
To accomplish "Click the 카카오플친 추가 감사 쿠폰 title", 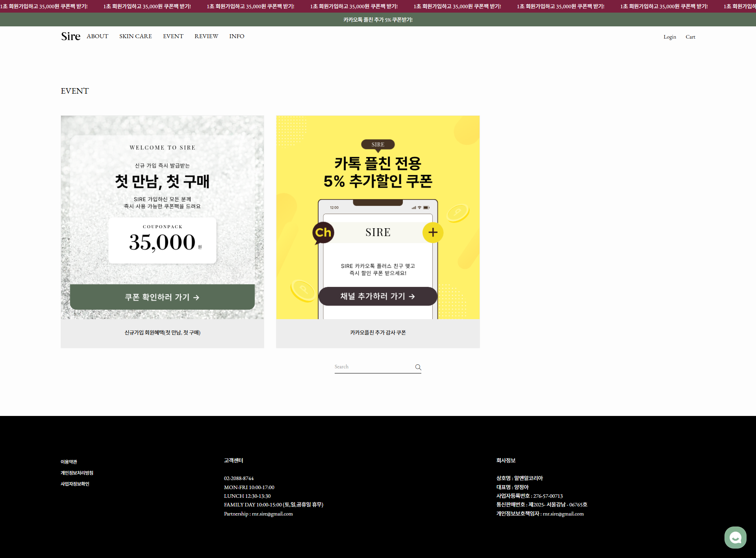I will 378,333.
